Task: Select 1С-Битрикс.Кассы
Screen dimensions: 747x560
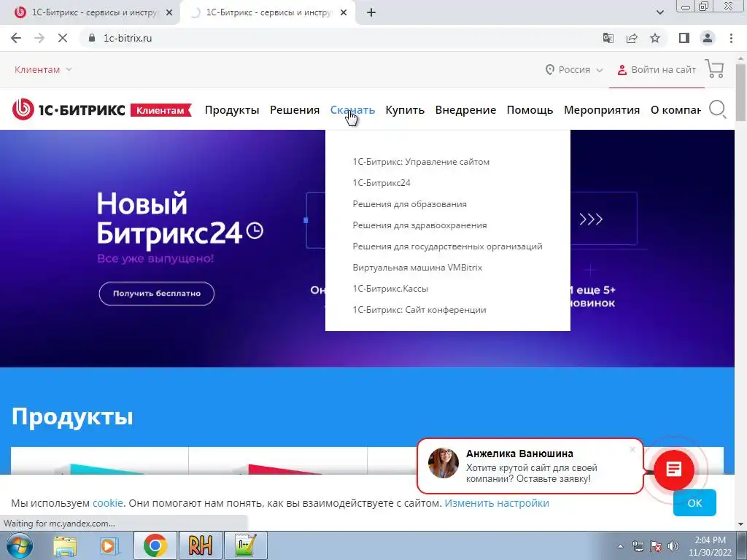Action: click(390, 289)
